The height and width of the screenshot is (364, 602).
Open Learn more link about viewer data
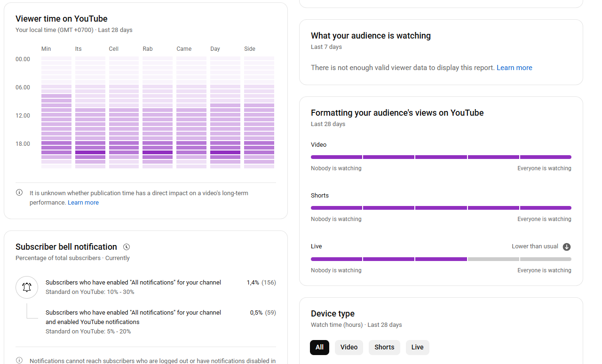[x=514, y=68]
